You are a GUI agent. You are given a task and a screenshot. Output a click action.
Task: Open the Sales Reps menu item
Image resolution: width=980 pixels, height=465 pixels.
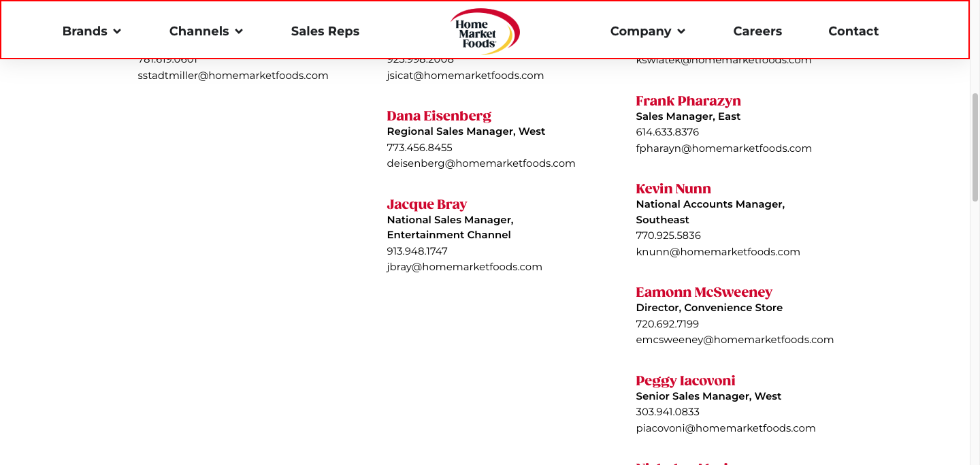tap(325, 31)
